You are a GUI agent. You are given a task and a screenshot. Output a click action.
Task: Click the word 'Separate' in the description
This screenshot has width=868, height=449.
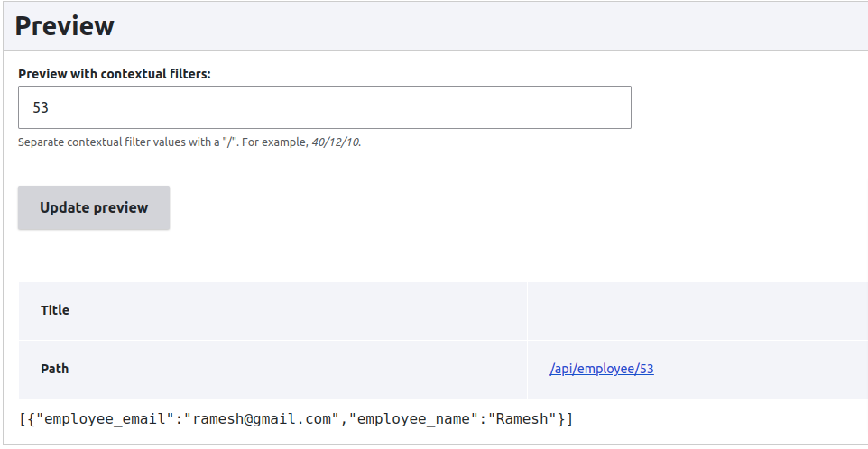pos(42,142)
